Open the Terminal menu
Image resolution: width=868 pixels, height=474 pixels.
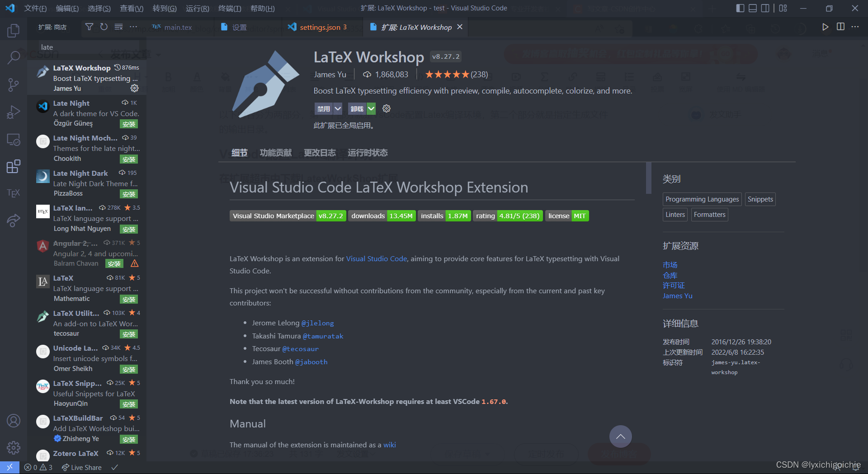click(230, 8)
